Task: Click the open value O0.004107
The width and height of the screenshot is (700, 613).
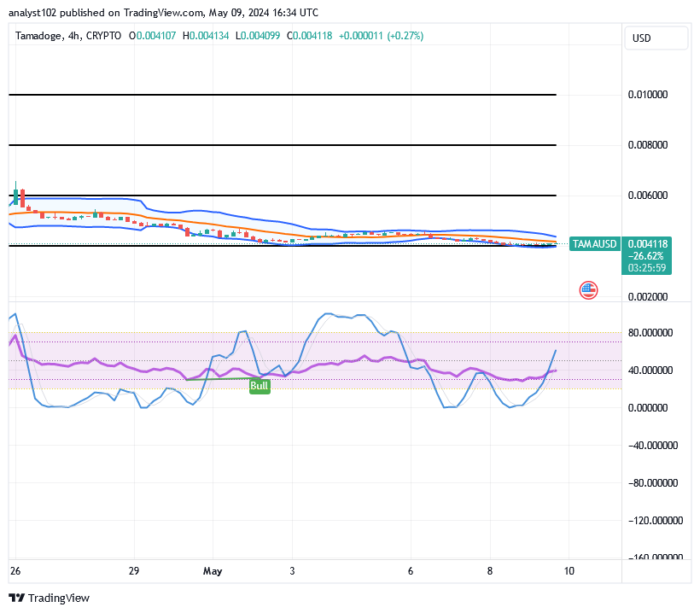Action: (x=152, y=36)
